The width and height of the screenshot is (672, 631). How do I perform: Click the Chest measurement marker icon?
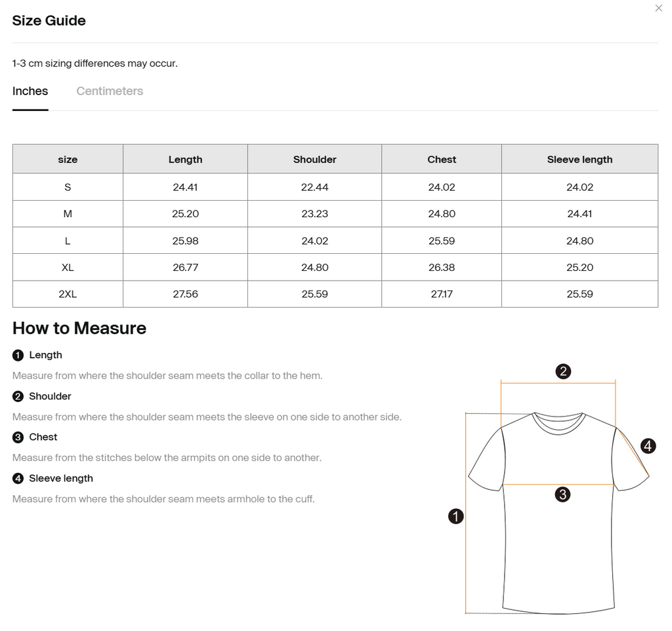point(17,437)
